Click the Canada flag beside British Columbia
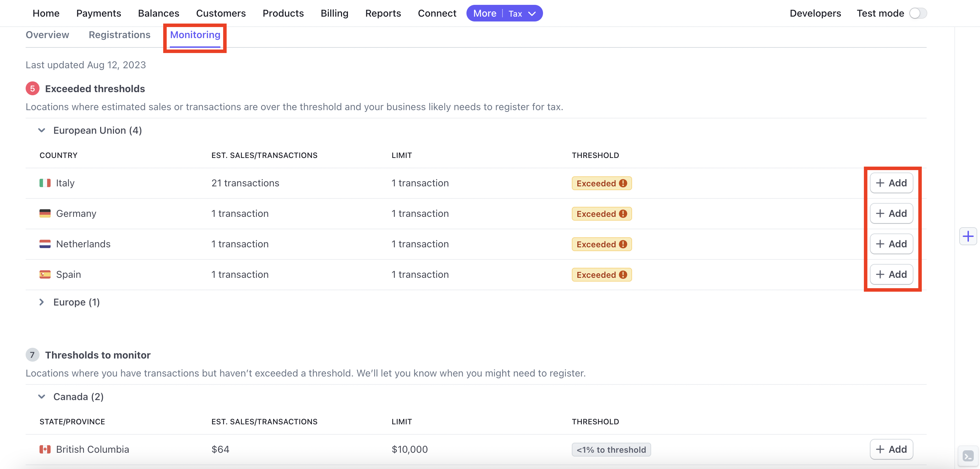The image size is (980, 469). coord(45,449)
